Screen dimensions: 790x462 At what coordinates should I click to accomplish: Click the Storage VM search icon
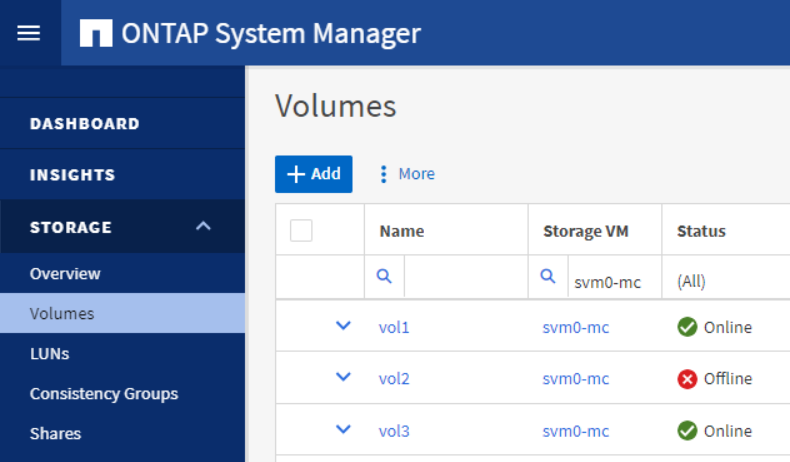point(548,277)
